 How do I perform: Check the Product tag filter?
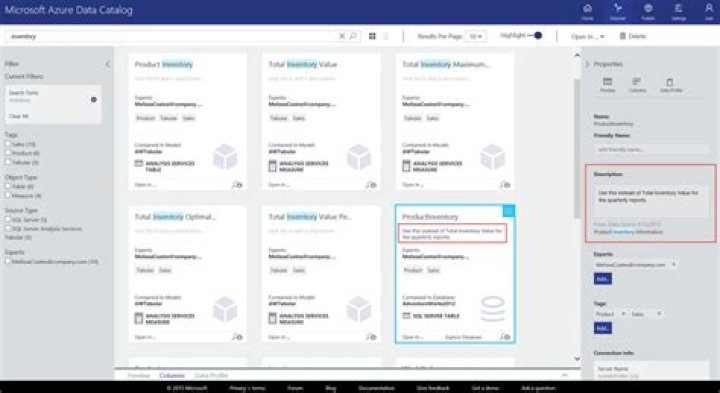pos(8,152)
